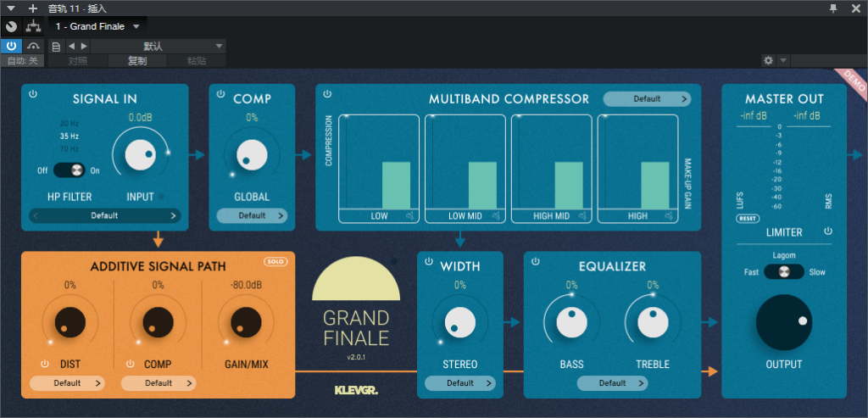Screen dimensions: 868x418
Task: Click the plugin routing icon
Action: tap(33, 26)
